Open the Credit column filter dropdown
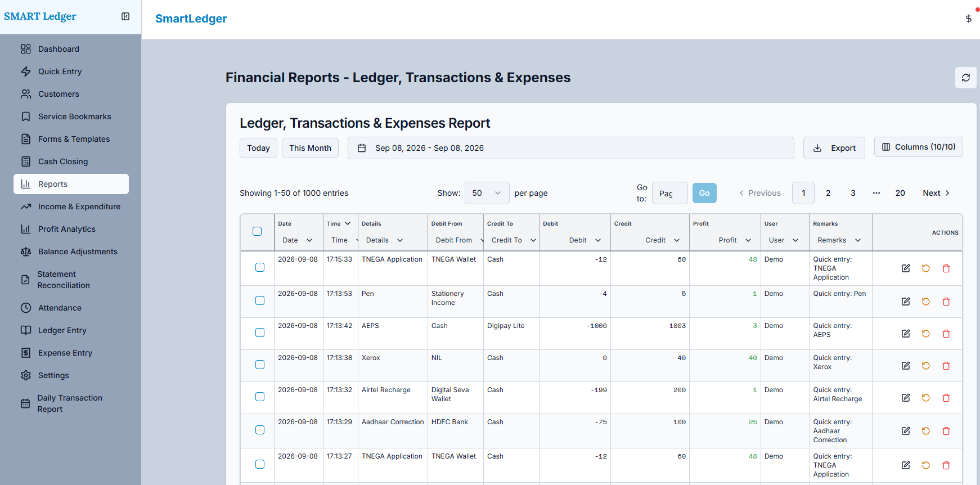This screenshot has height=485, width=980. point(662,240)
